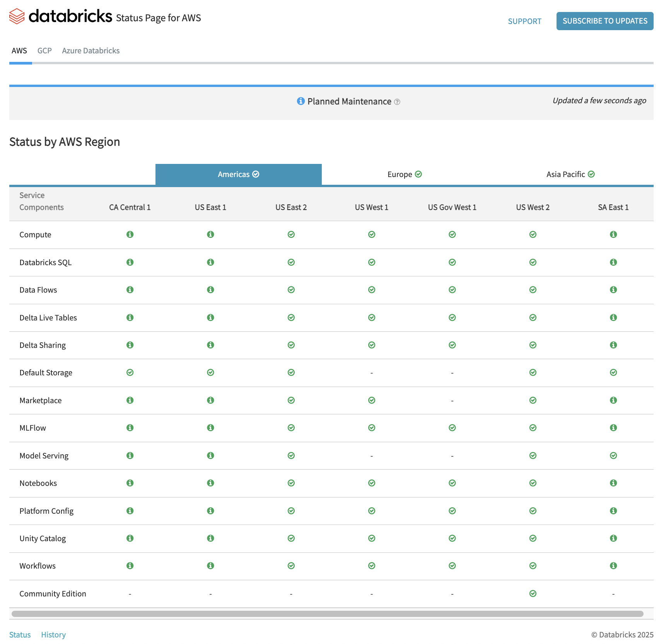The width and height of the screenshot is (666, 644).
Task: Click the Unity Catalog row label
Action: pos(43,538)
